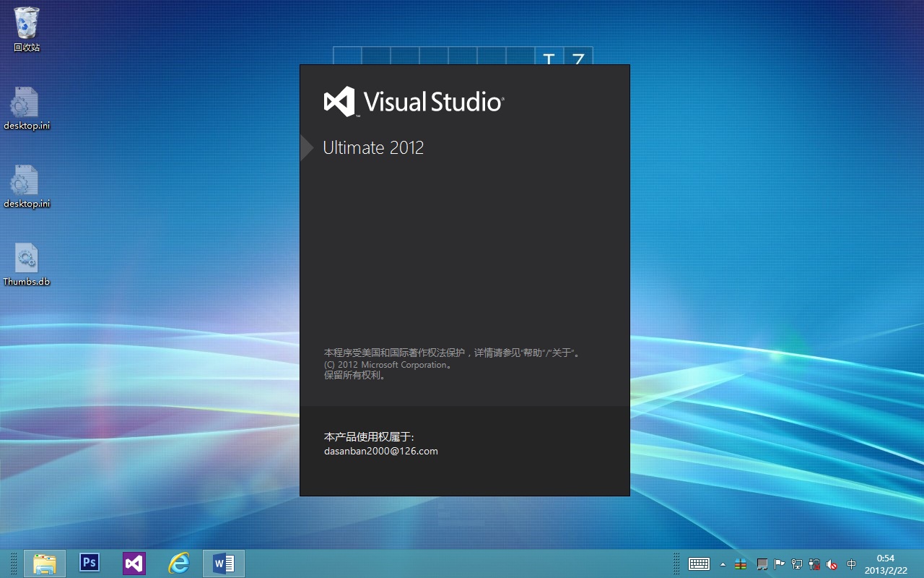
Task: Open the clock showing 0:54
Action: 885,564
